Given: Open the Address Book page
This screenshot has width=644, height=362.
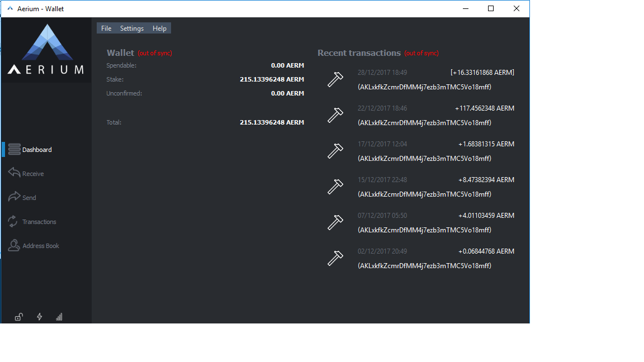Looking at the screenshot, I should (x=41, y=246).
